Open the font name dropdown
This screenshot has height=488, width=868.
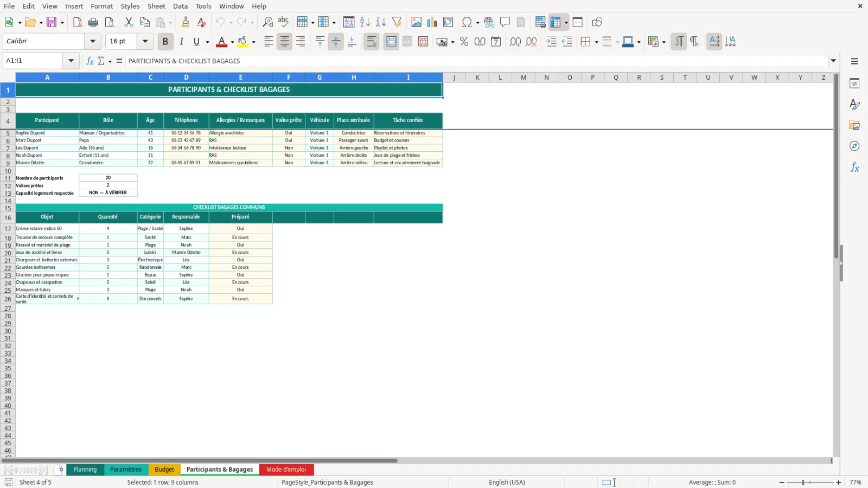click(93, 41)
